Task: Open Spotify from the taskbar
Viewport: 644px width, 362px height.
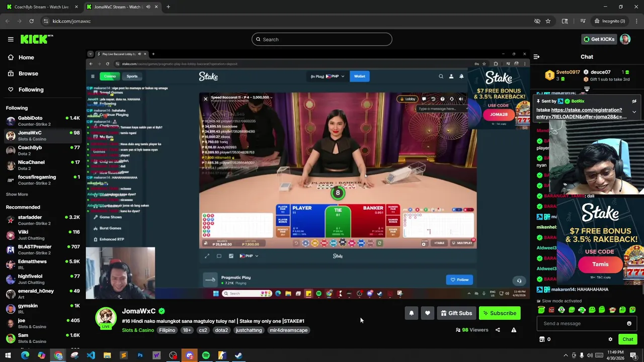Action: coord(206,356)
